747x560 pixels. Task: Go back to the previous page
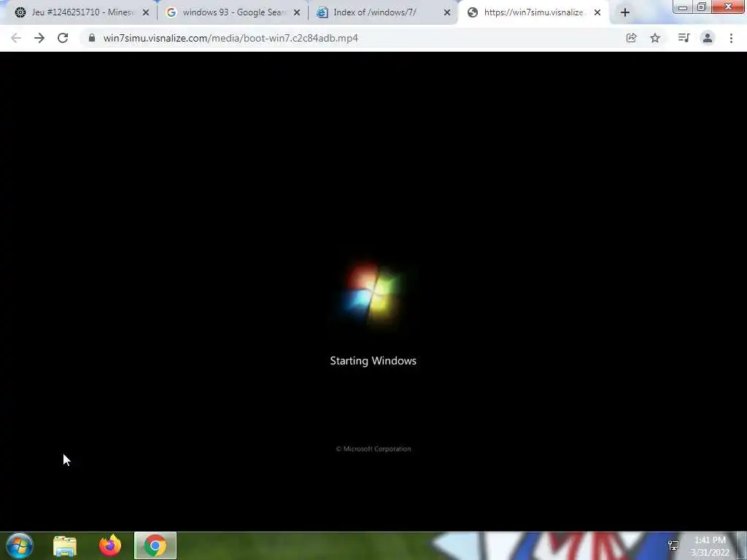tap(16, 38)
